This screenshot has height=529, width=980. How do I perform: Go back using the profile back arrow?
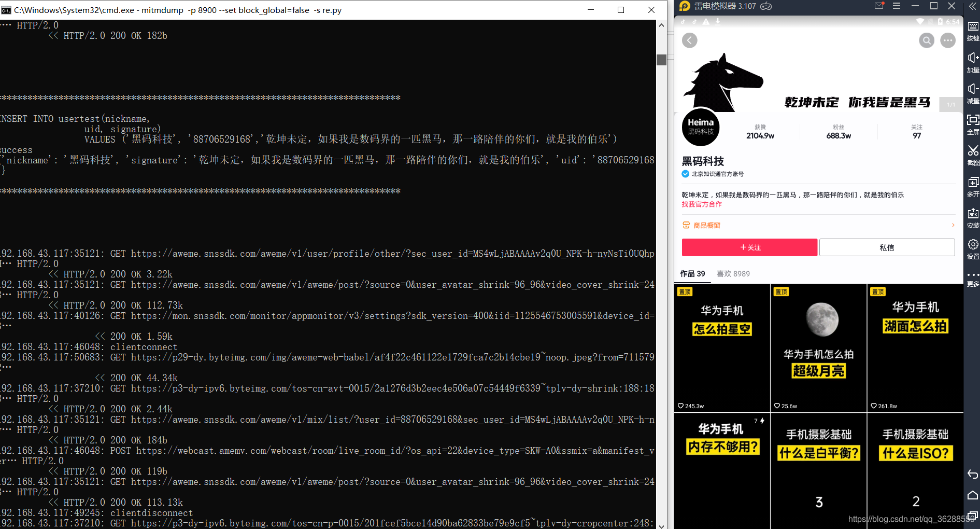689,40
